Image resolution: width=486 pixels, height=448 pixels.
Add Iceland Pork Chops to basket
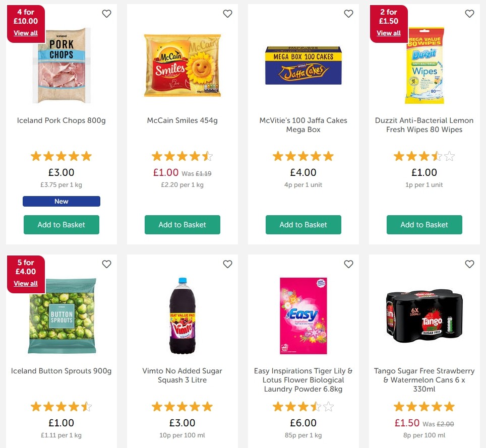[x=61, y=225]
